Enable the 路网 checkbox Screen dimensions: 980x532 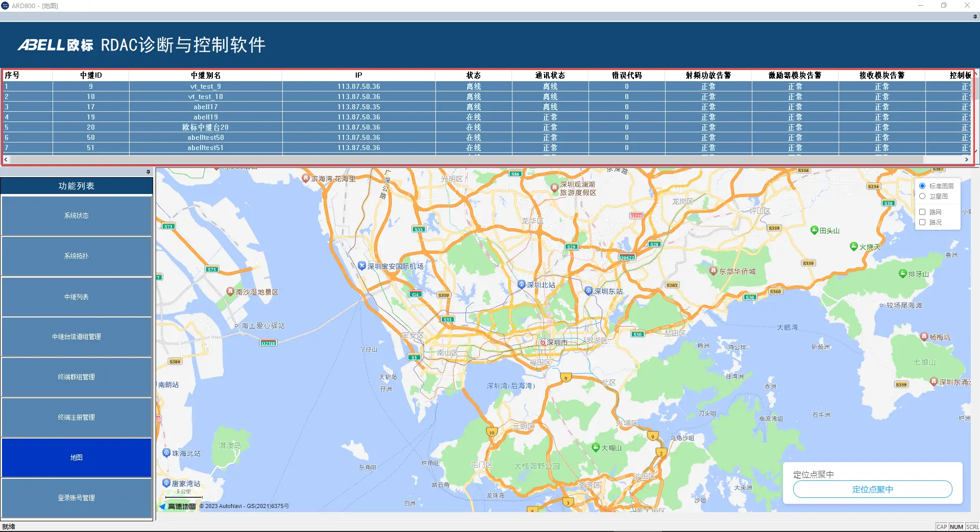click(x=922, y=212)
